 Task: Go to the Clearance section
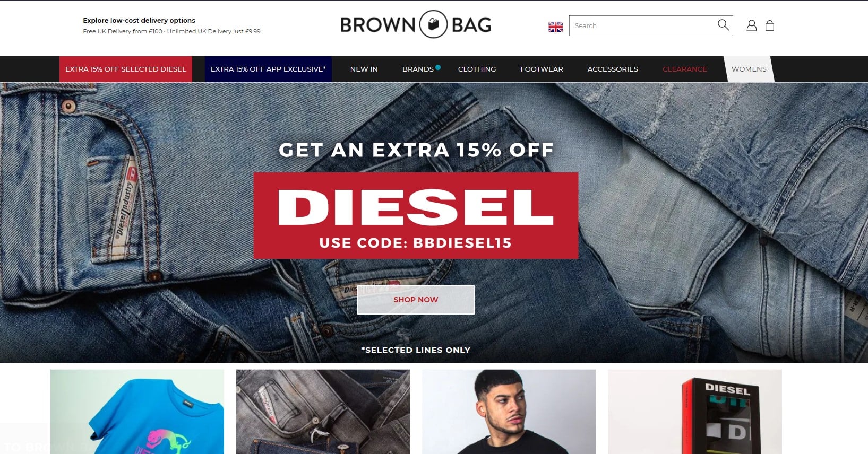pyautogui.click(x=685, y=69)
